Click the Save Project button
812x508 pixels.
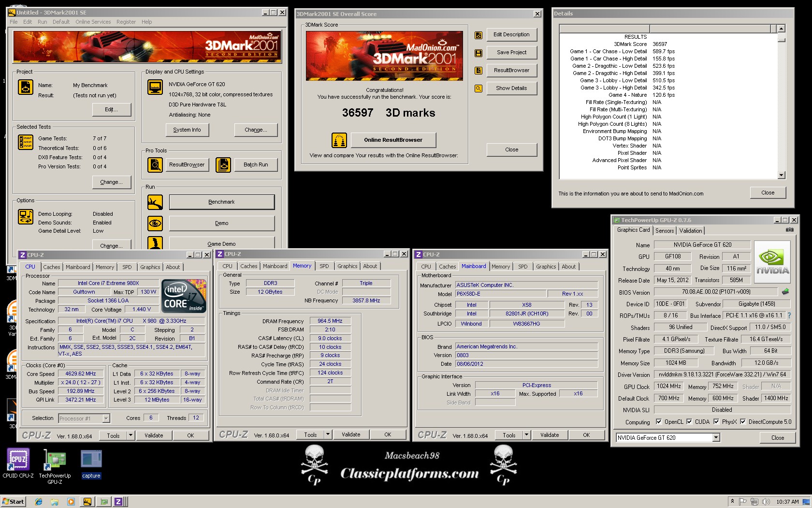(x=511, y=53)
